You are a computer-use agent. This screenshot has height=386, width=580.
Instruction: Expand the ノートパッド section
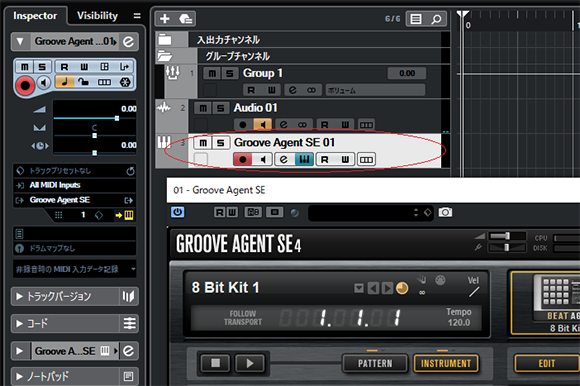pyautogui.click(x=19, y=377)
